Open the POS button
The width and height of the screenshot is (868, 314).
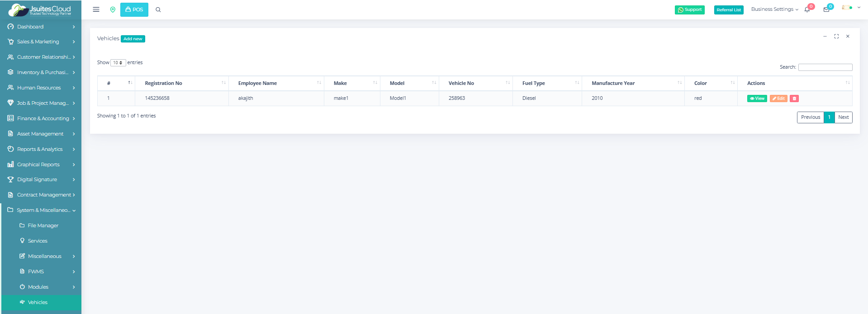[x=134, y=9]
